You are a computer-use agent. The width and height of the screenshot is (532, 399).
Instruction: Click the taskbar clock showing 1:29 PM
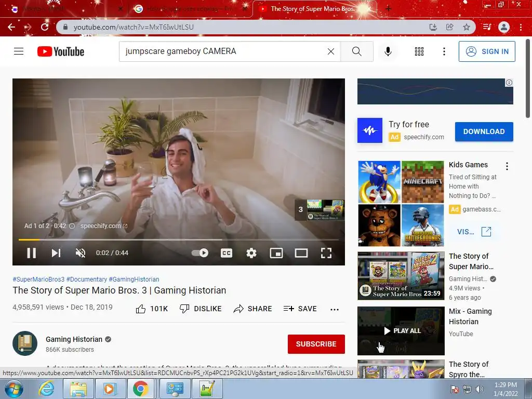coord(506,389)
